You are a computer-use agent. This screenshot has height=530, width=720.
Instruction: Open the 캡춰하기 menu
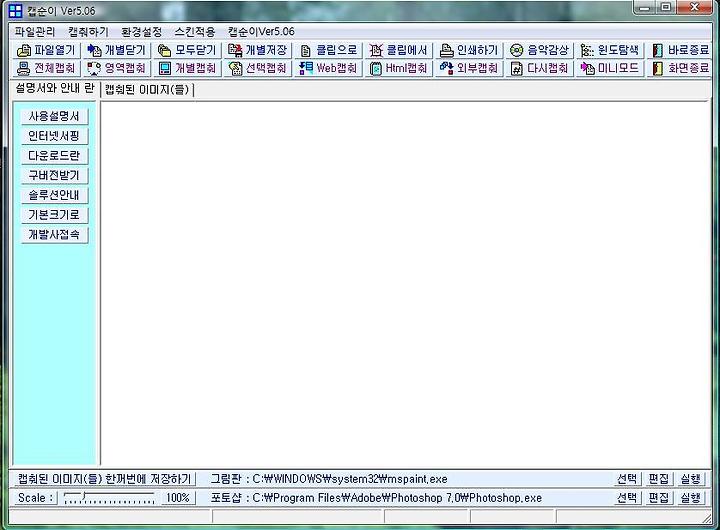click(88, 32)
